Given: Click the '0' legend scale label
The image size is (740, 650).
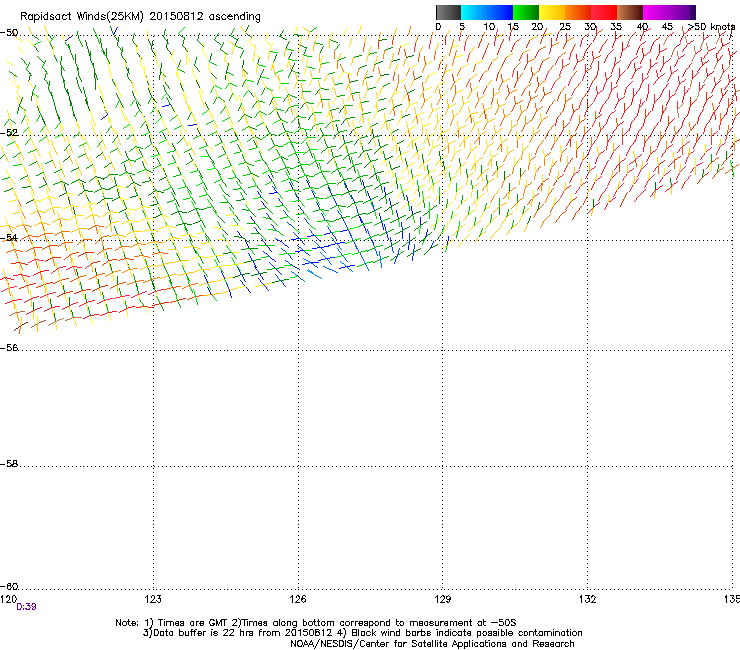Looking at the screenshot, I should [x=438, y=27].
